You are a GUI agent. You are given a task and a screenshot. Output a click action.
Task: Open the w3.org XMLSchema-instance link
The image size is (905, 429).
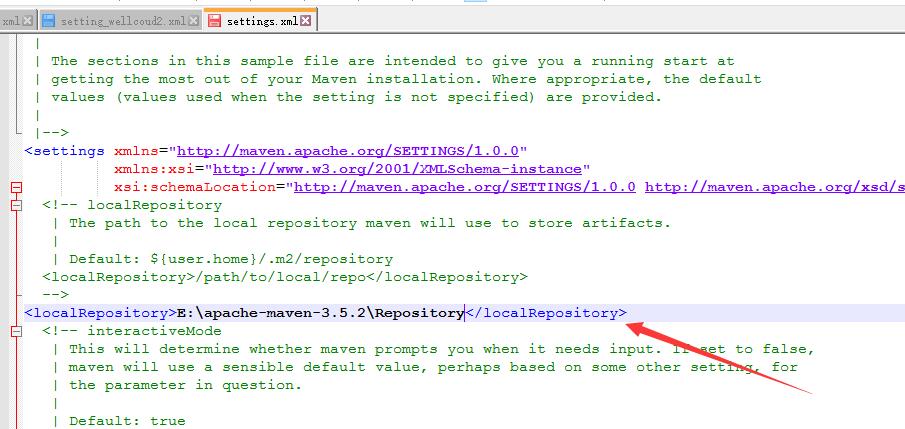[x=397, y=169]
